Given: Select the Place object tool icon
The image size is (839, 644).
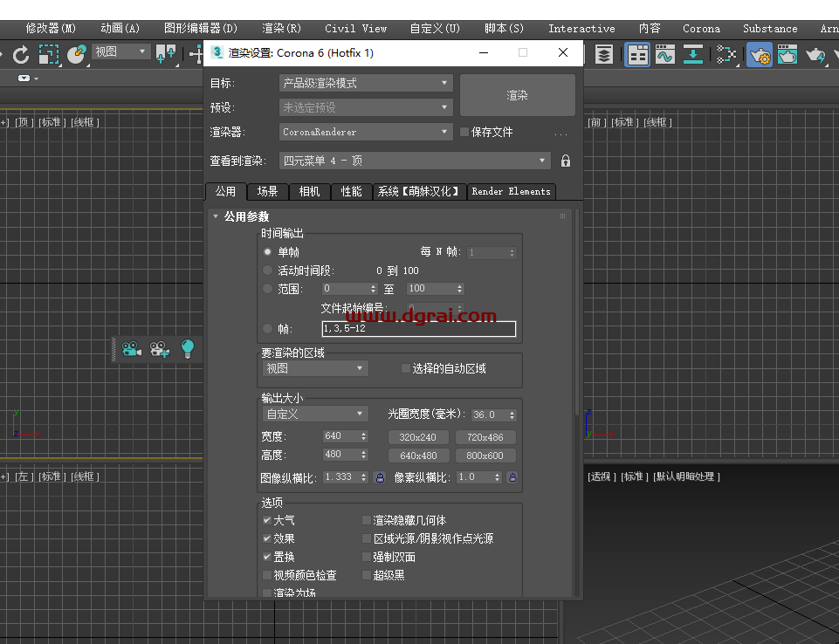Looking at the screenshot, I should tap(77, 54).
